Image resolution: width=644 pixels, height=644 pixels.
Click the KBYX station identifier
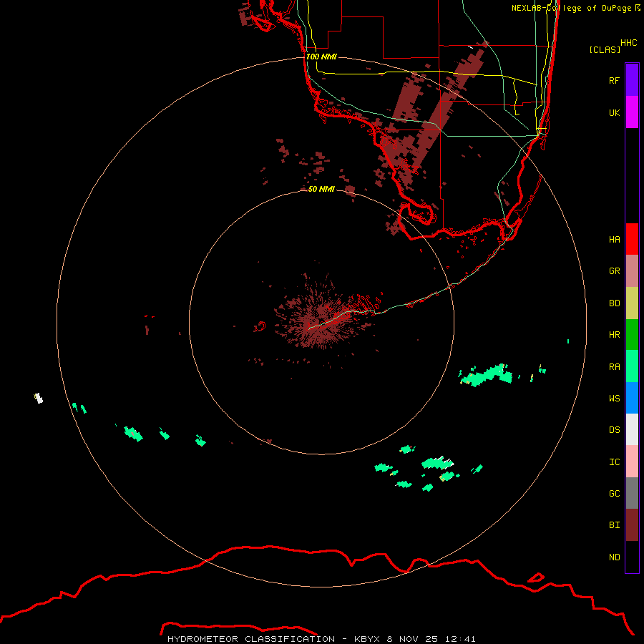[368, 639]
